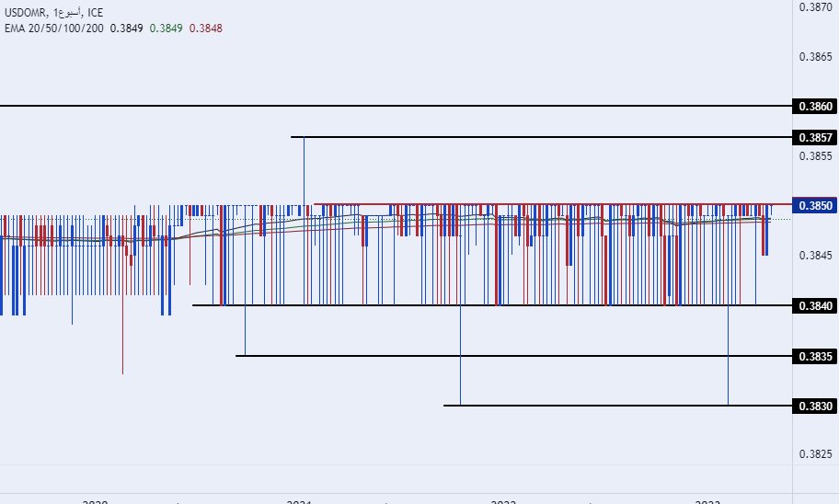The width and height of the screenshot is (839, 504).
Task: Click the 0.3860 horizontal line price label
Action: 815,106
